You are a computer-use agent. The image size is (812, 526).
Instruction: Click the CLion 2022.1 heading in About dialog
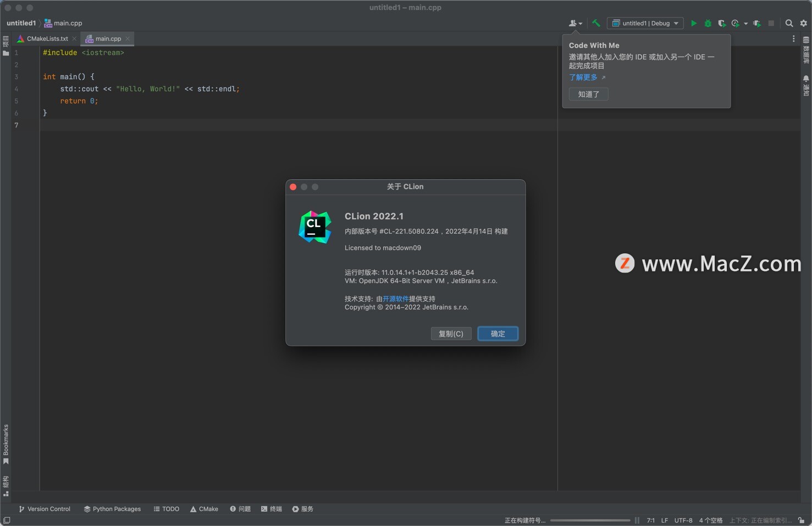(x=374, y=217)
